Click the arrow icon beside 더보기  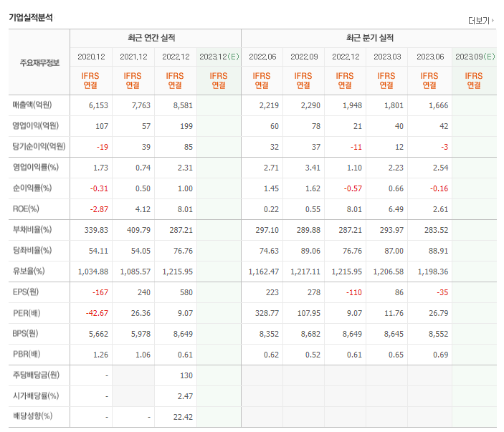click(x=493, y=21)
